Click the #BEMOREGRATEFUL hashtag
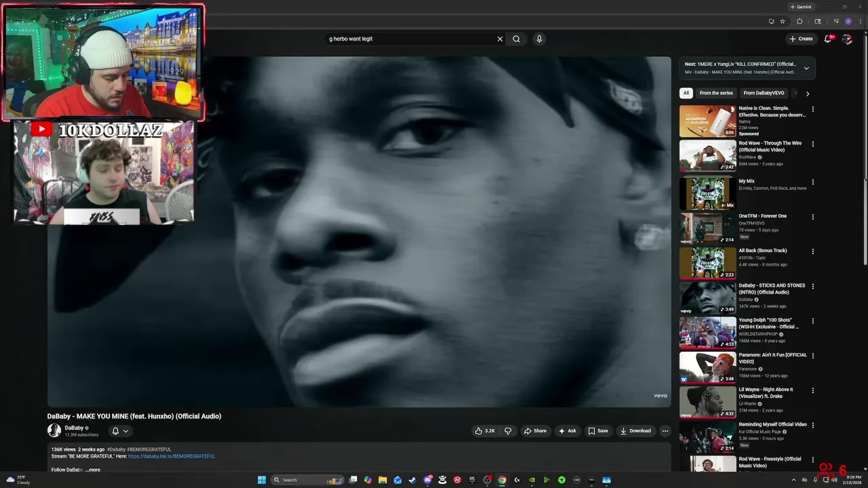 pyautogui.click(x=149, y=449)
